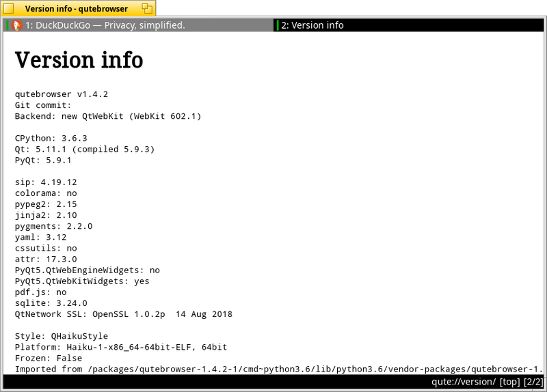This screenshot has height=392, width=547.
Task: Click the window zoom button in title tab
Action: click(x=147, y=8)
